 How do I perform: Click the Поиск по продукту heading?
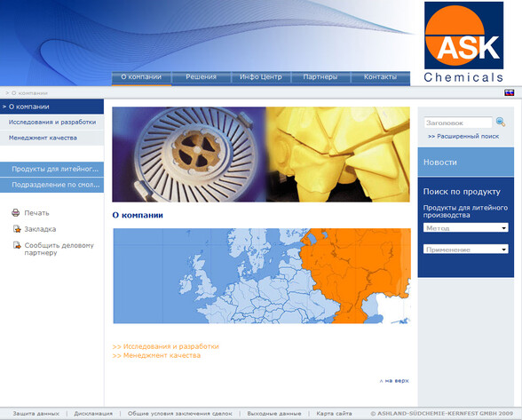coord(462,192)
